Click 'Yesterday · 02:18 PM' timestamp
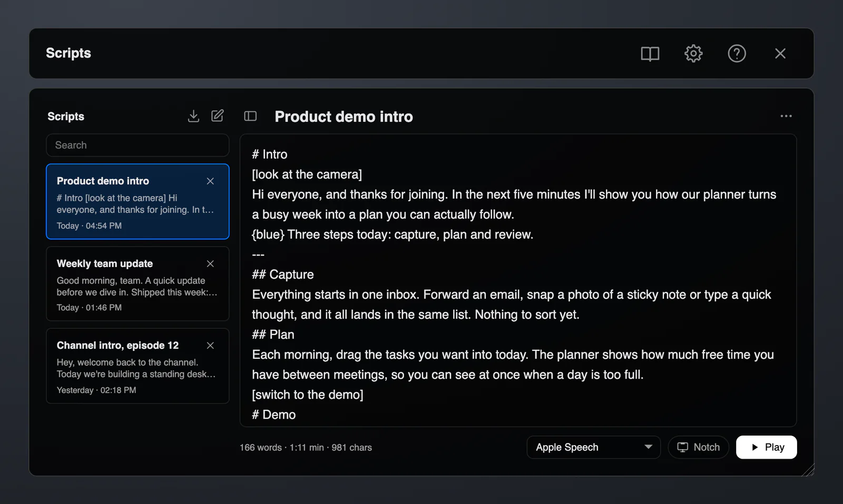Image resolution: width=843 pixels, height=504 pixels. coord(96,390)
